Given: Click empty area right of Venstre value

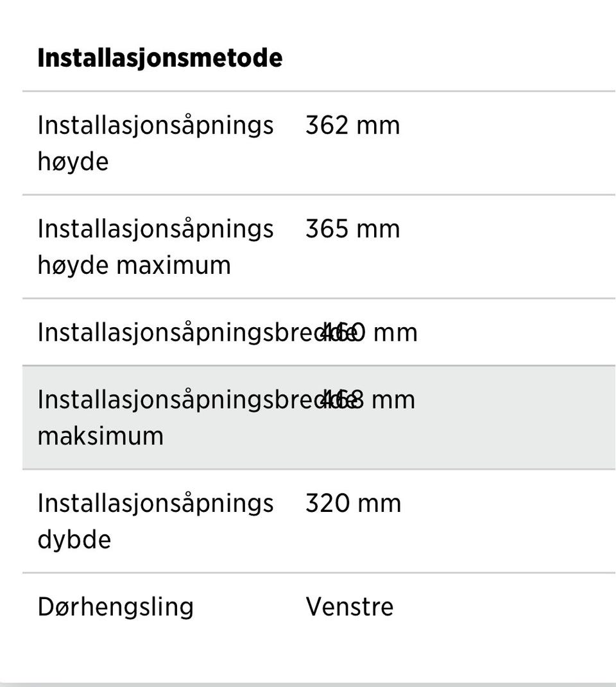Looking at the screenshot, I should (504, 607).
